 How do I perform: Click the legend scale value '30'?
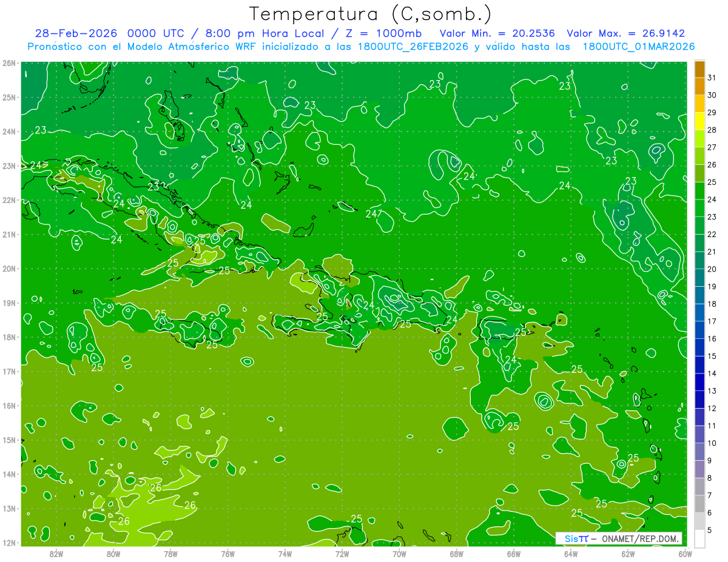712,95
